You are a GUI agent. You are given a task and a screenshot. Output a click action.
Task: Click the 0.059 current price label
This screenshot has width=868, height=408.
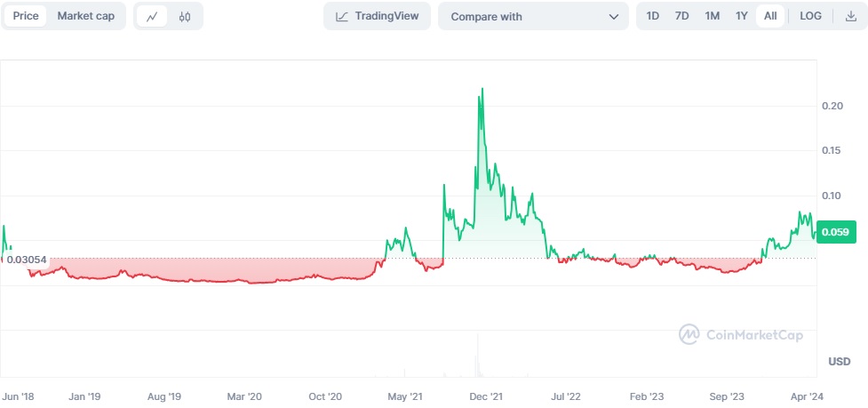tap(835, 232)
